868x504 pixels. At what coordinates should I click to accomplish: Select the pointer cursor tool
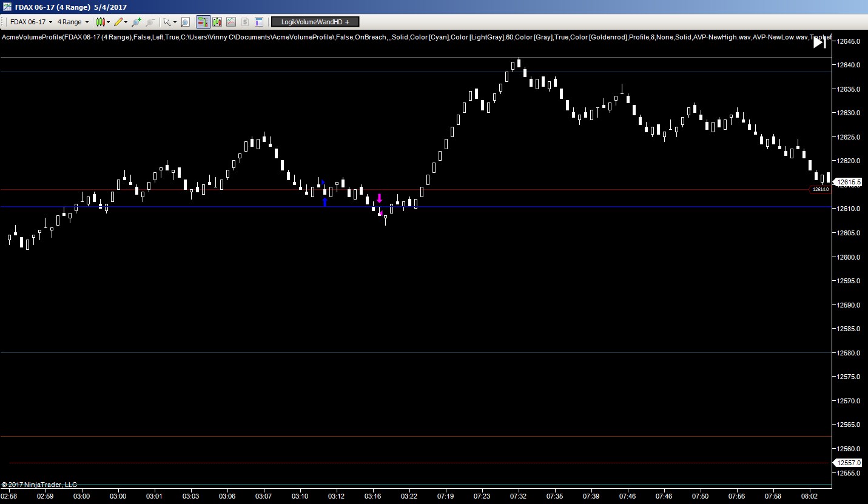(167, 22)
